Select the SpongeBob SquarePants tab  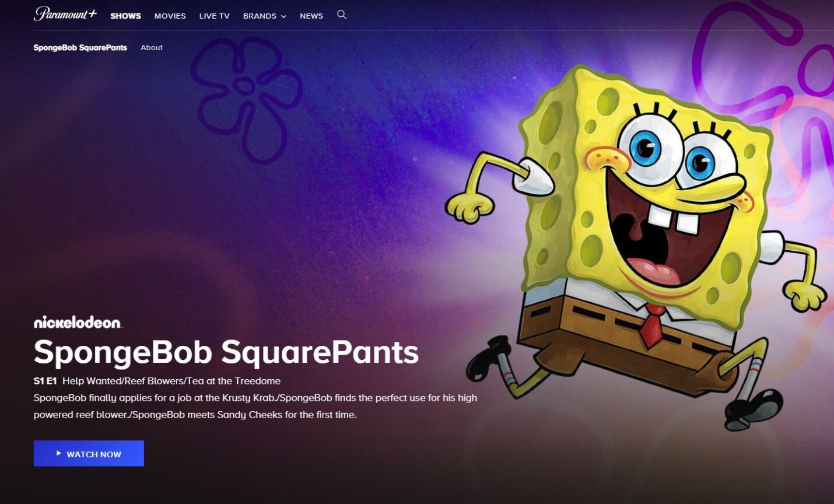pyautogui.click(x=80, y=47)
